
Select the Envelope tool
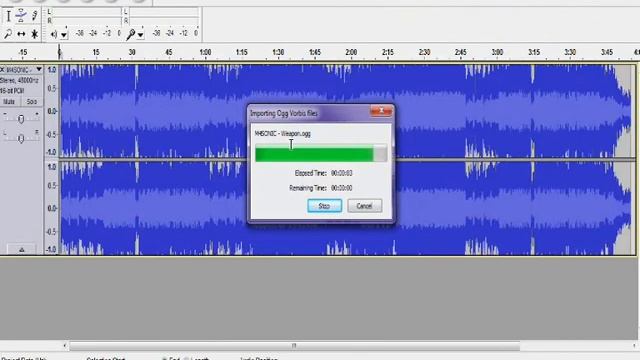(21, 16)
